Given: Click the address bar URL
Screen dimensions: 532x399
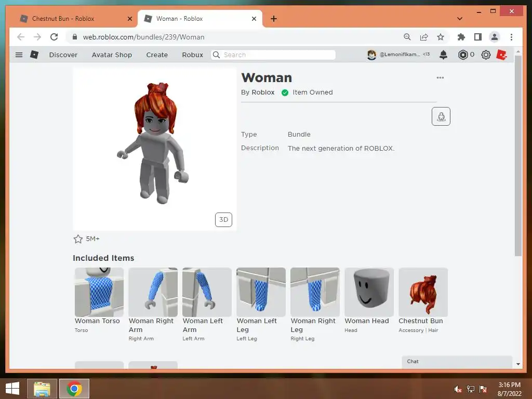Looking at the screenshot, I should click(x=143, y=37).
